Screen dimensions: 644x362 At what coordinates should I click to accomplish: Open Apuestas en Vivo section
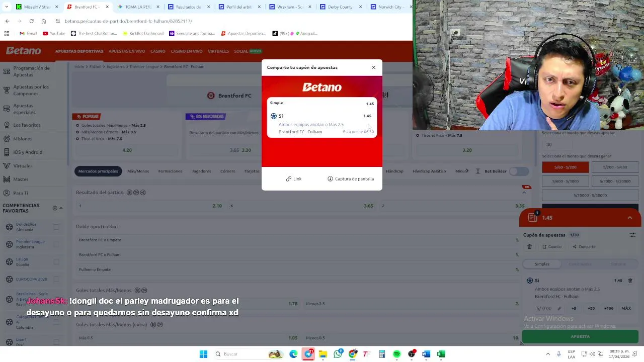pos(127,51)
